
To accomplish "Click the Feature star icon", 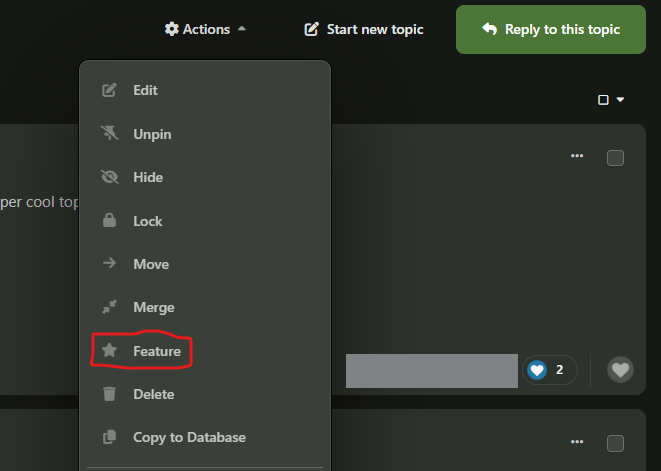I will coord(109,350).
